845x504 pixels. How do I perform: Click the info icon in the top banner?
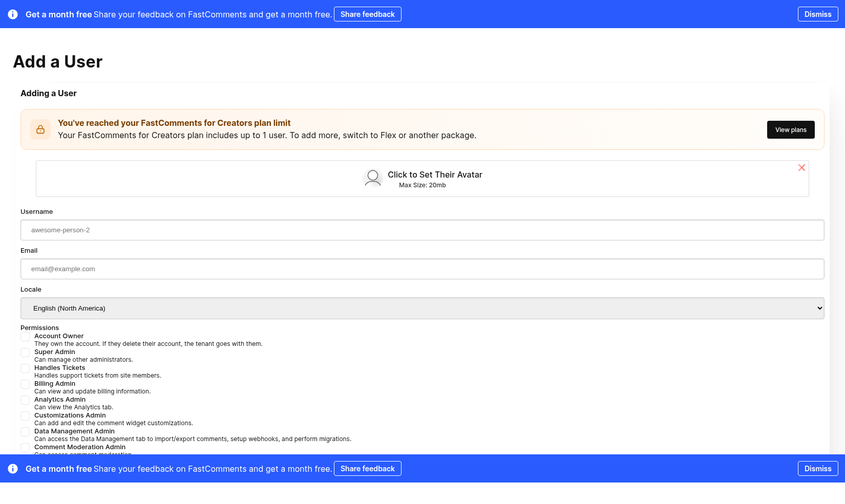(x=13, y=14)
